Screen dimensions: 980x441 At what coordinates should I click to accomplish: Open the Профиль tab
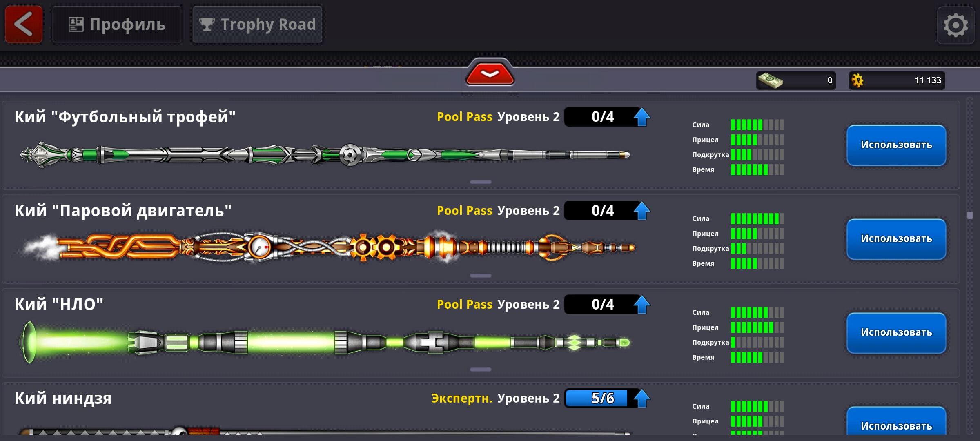[117, 24]
